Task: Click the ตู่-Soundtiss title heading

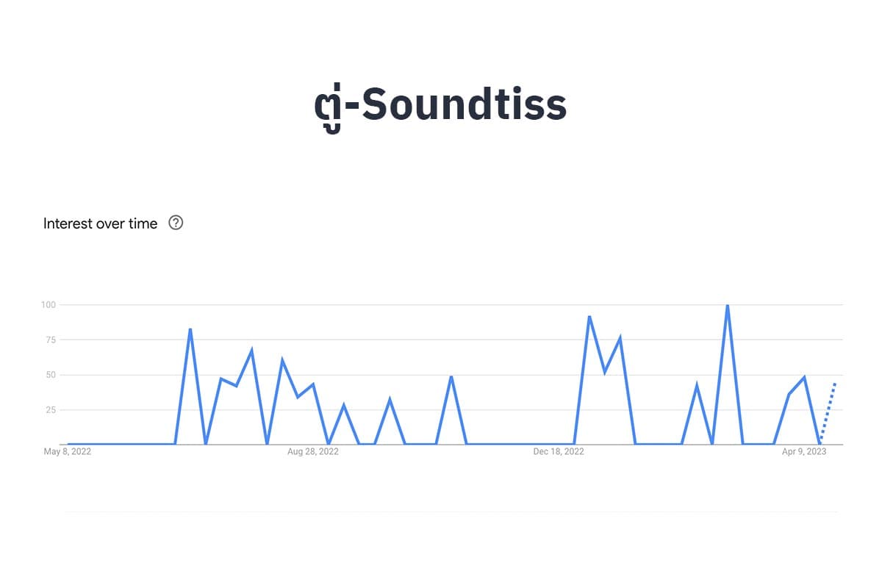Action: (440, 107)
